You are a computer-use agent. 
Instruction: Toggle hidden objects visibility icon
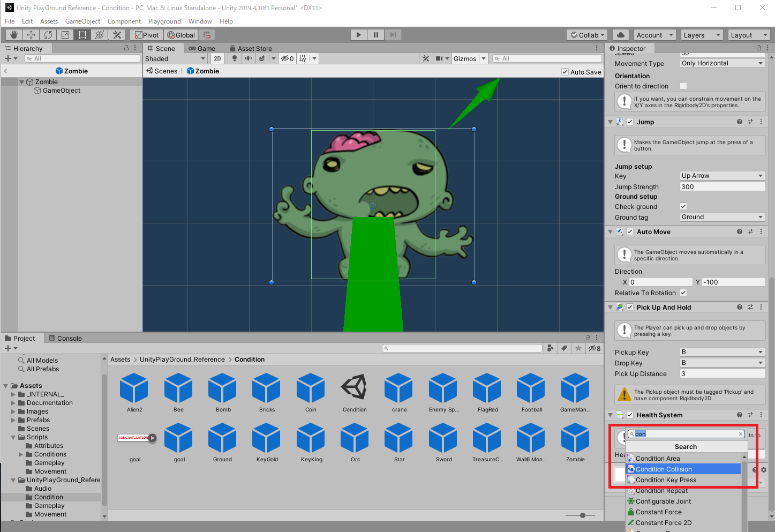288,58
